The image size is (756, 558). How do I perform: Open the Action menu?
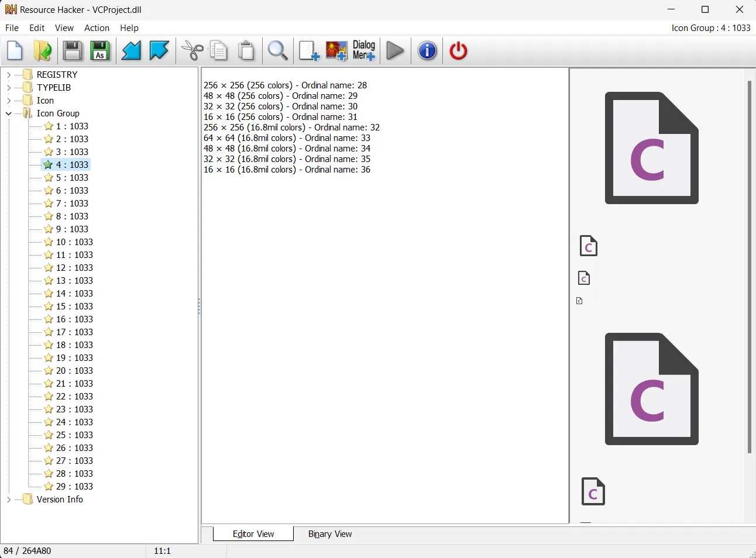click(x=97, y=28)
